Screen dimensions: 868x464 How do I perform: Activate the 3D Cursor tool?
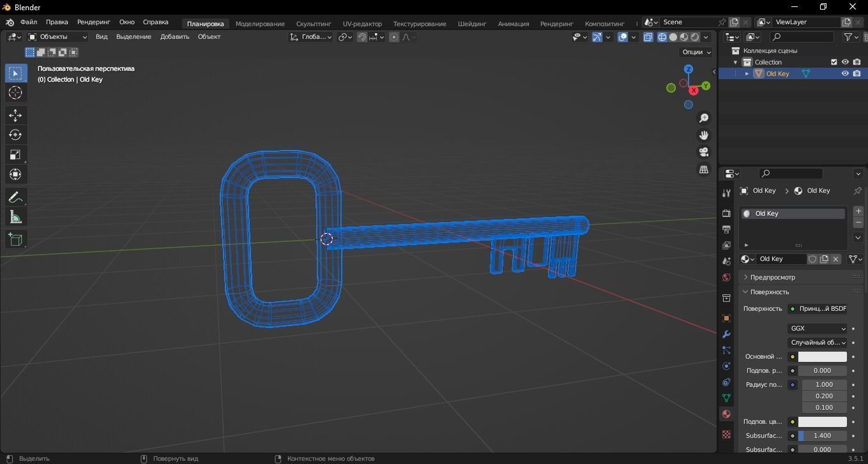pos(15,93)
